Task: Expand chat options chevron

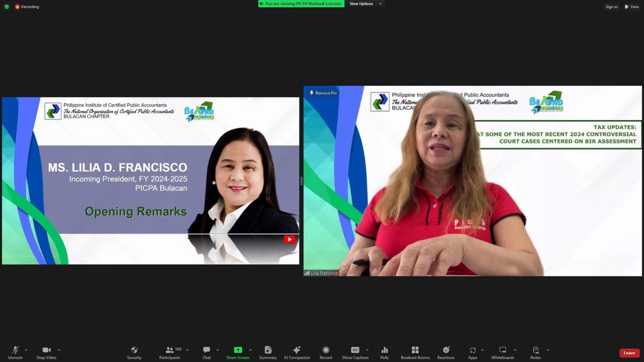Action: coord(218,350)
